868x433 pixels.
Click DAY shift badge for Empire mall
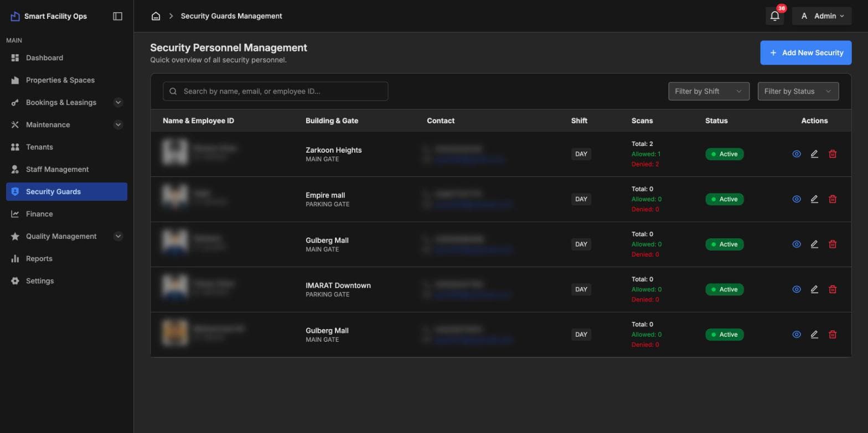(581, 199)
